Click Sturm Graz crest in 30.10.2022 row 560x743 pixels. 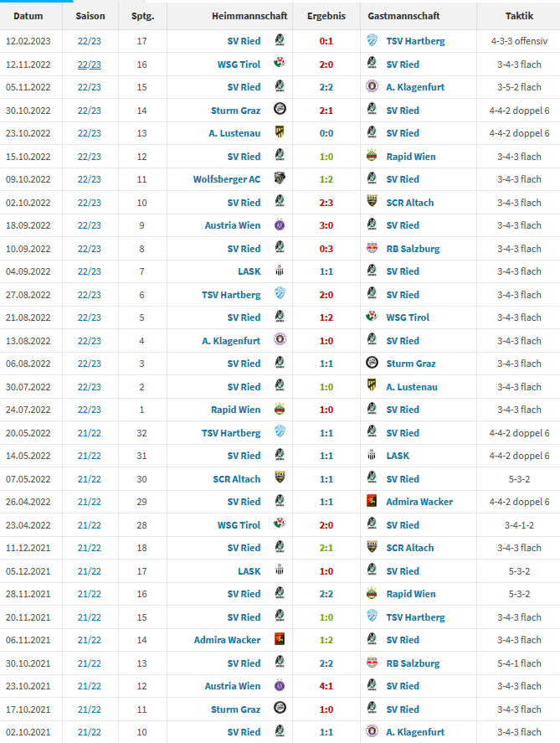(x=280, y=109)
